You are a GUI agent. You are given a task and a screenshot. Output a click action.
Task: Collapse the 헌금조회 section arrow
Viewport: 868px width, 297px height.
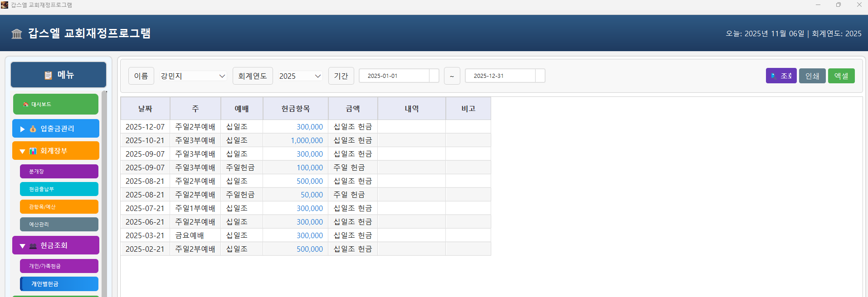pos(22,246)
